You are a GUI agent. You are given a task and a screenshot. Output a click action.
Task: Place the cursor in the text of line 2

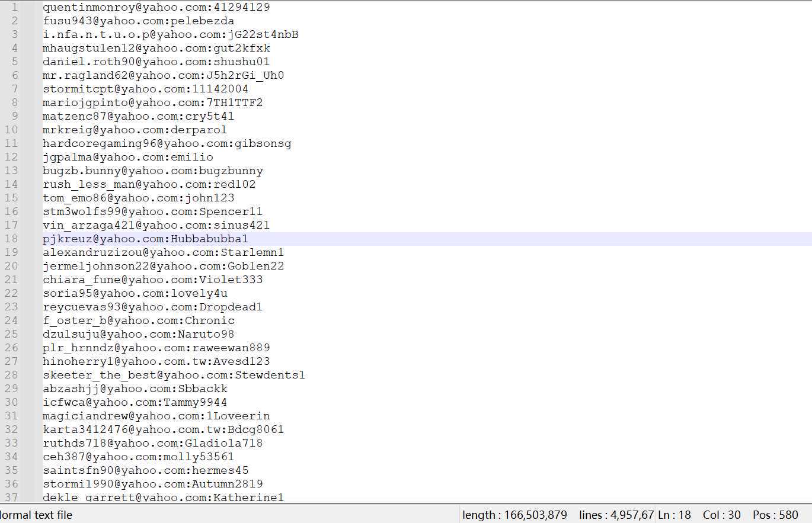[139, 21]
